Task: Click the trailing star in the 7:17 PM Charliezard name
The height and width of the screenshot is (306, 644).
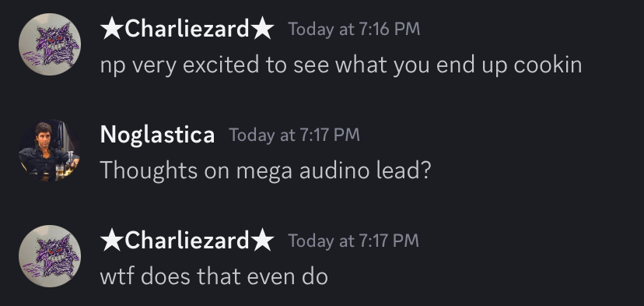Action: pos(262,240)
